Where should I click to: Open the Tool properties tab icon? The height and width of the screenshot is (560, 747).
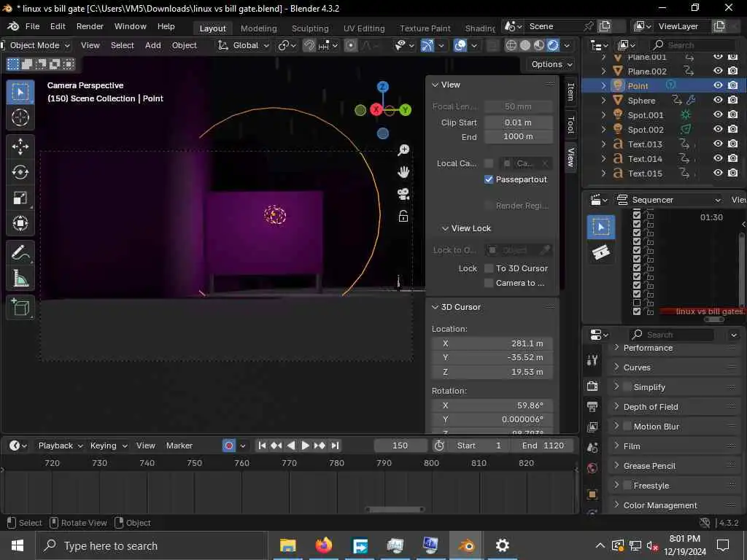tap(592, 360)
